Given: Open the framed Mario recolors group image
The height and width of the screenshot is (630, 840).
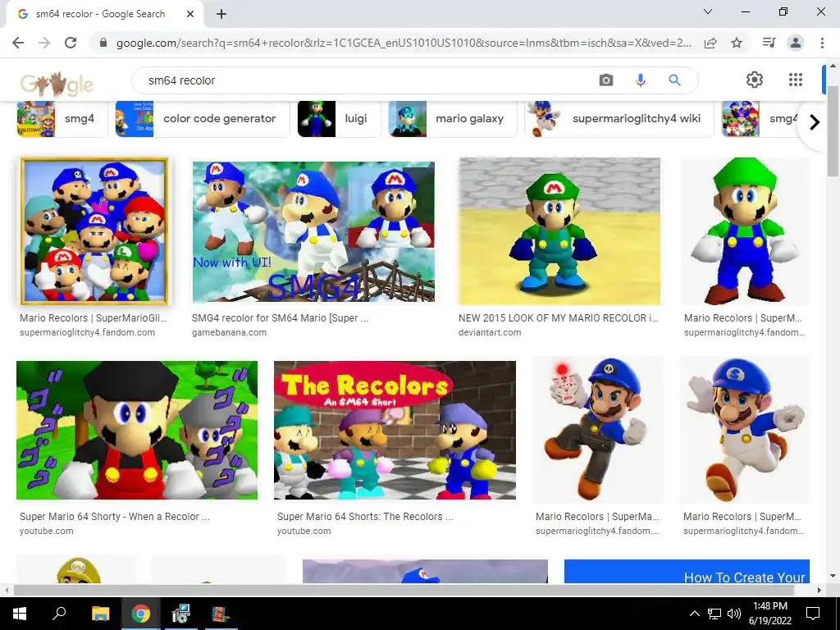Looking at the screenshot, I should click(x=94, y=231).
